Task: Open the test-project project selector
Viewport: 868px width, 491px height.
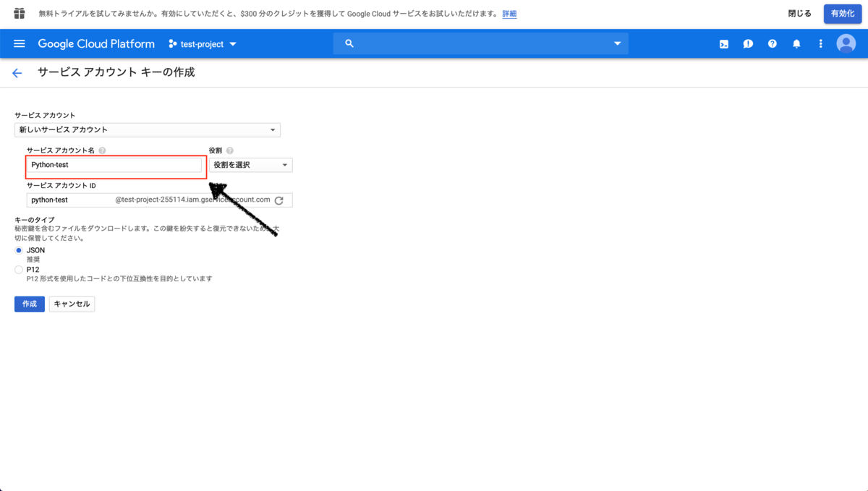Action: [x=203, y=44]
